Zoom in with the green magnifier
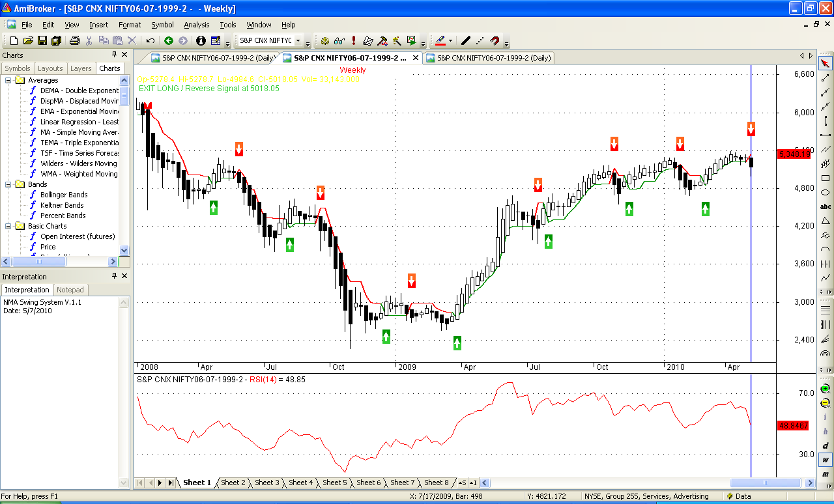Image resolution: width=834 pixels, height=504 pixels. 826,388
